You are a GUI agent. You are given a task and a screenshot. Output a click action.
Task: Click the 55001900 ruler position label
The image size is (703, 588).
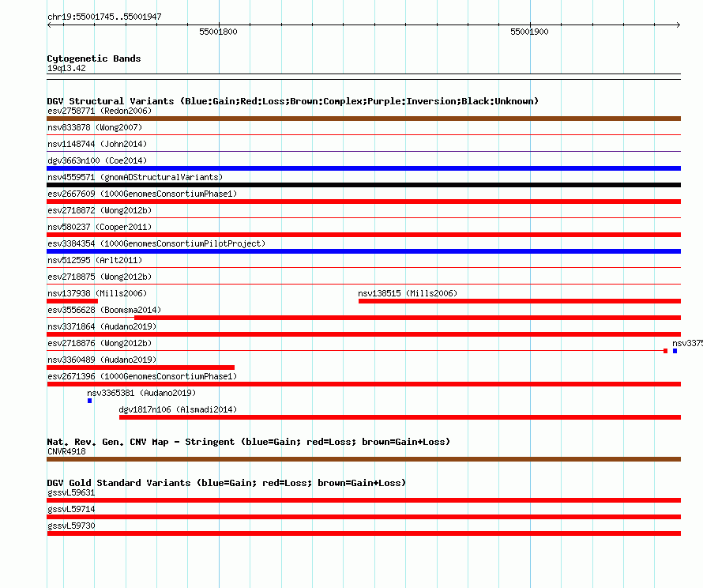pyautogui.click(x=529, y=32)
